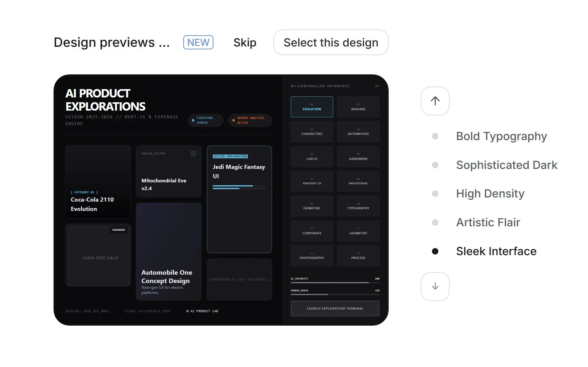The height and width of the screenshot is (367, 588).
Task: Open the Evolution category tile
Action: [312, 107]
